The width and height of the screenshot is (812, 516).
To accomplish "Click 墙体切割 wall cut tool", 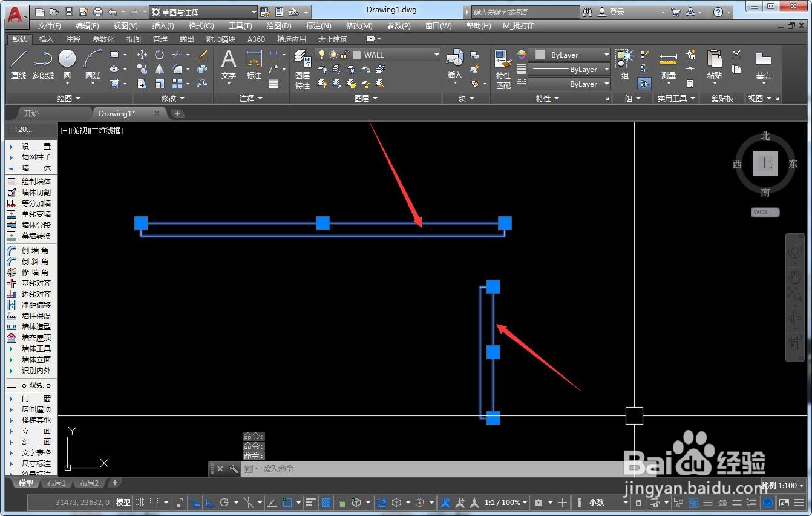I will pos(36,192).
